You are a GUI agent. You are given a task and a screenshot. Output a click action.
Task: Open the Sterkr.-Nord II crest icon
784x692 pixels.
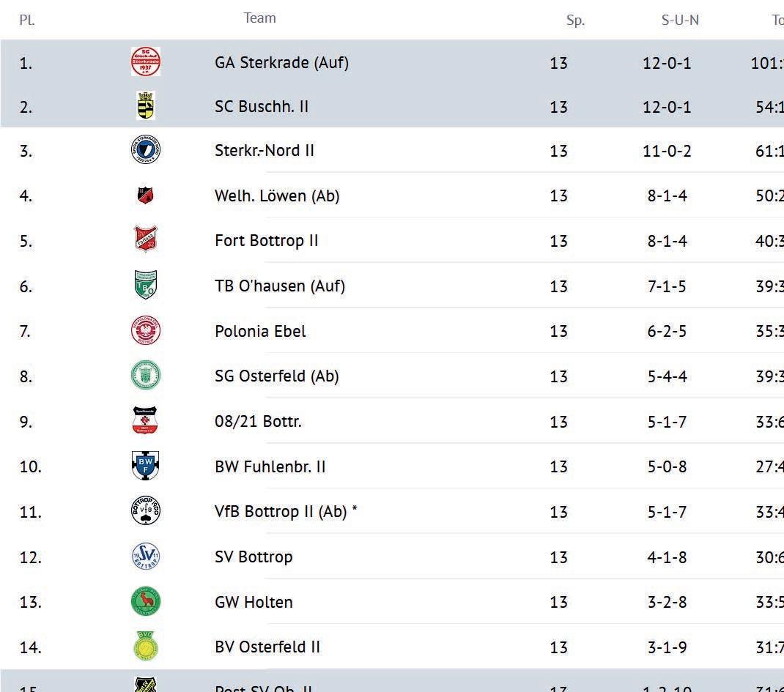coord(145,151)
